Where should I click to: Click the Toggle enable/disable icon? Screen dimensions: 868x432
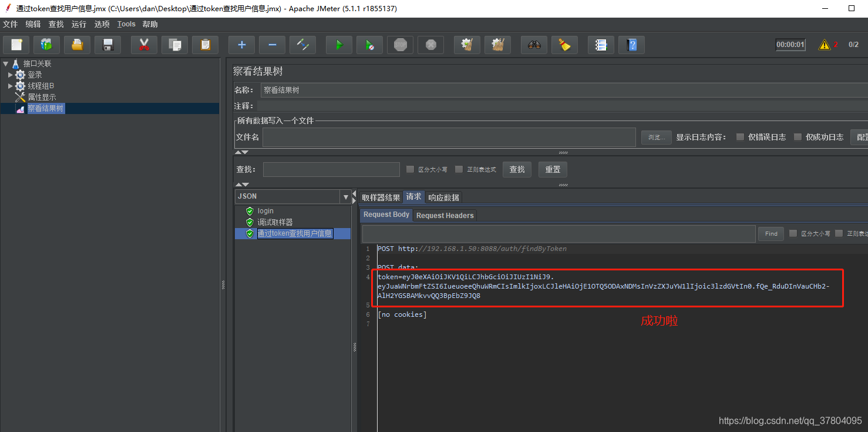pyautogui.click(x=303, y=45)
